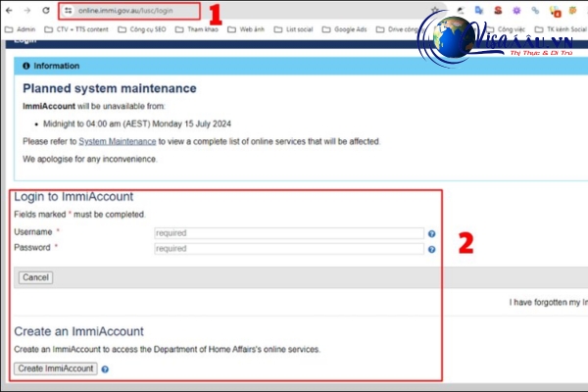
Task: Click the purple gear extension icon
Action: point(516,11)
